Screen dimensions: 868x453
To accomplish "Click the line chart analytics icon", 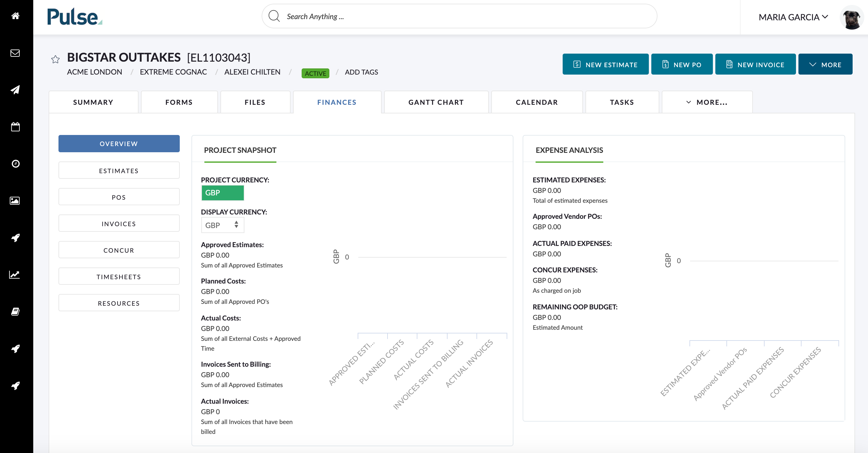I will pos(14,275).
